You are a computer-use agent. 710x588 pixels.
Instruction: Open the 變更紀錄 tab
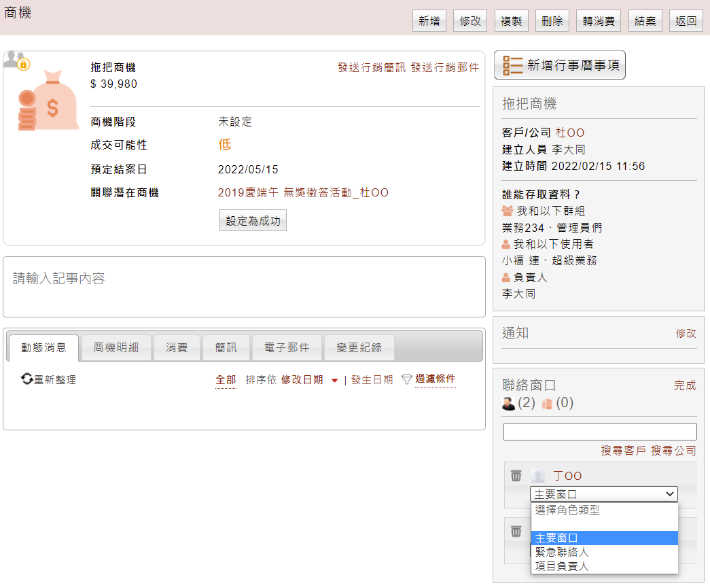(359, 347)
